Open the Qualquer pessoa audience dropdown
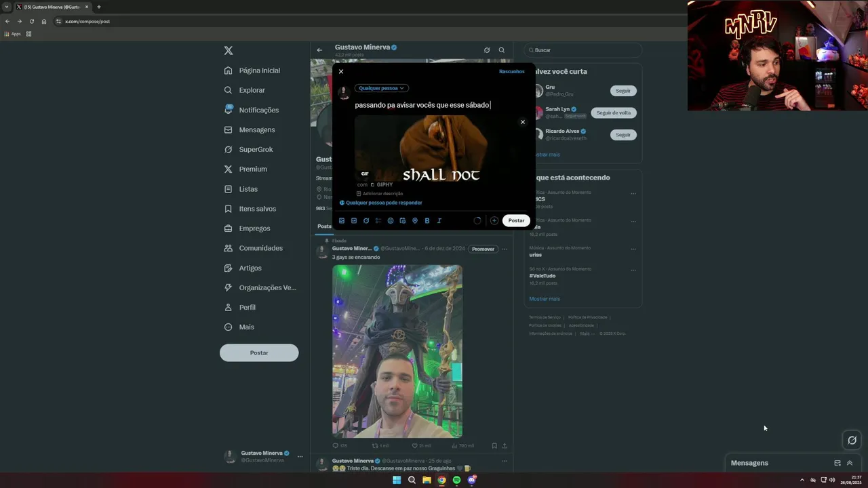 382,88
